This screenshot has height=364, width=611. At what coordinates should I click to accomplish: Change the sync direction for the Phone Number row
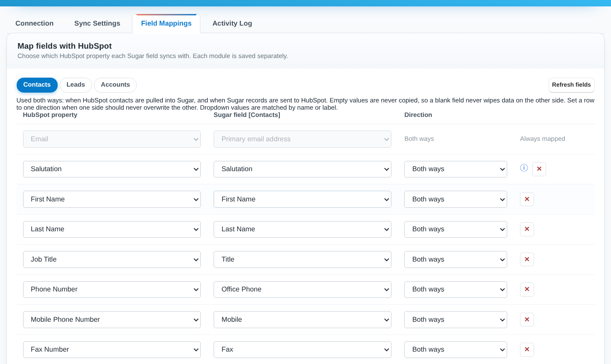pyautogui.click(x=455, y=289)
